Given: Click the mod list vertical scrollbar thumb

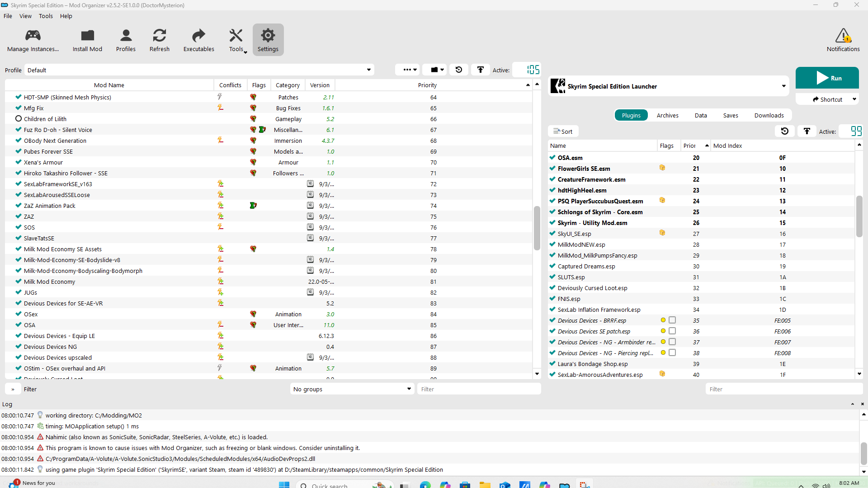Looking at the screenshot, I should [x=537, y=228].
